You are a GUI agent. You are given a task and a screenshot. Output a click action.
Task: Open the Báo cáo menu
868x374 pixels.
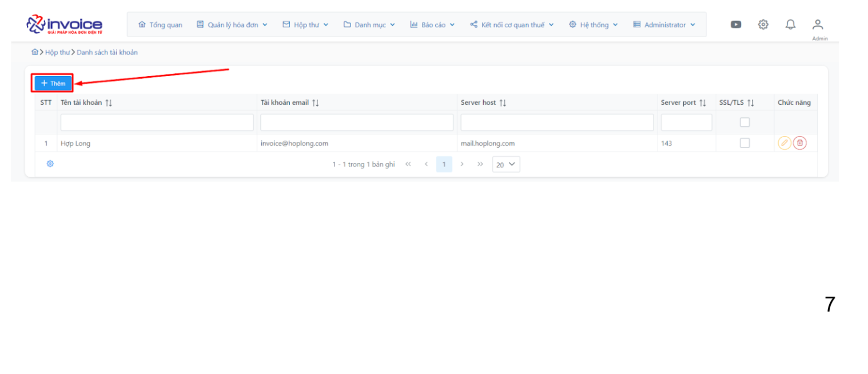(x=432, y=25)
